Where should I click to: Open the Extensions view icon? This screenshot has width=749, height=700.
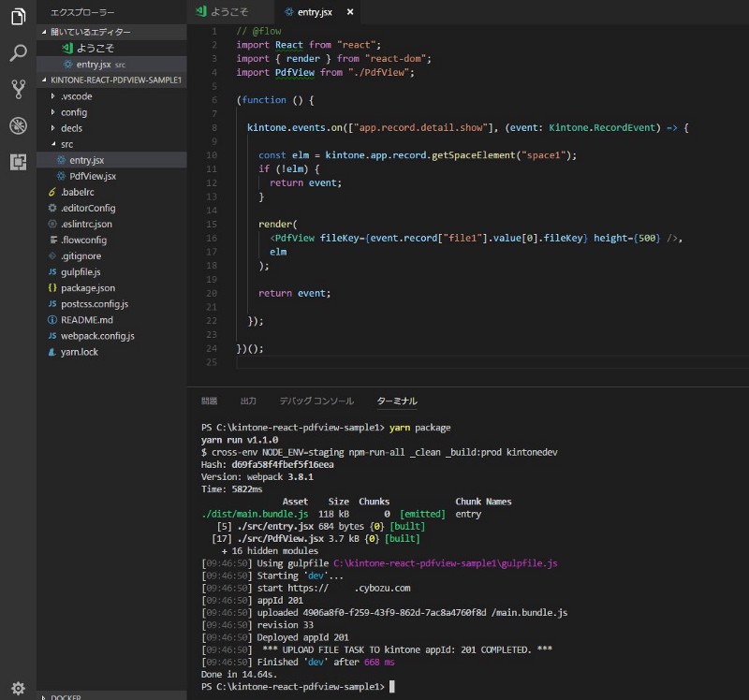point(18,162)
